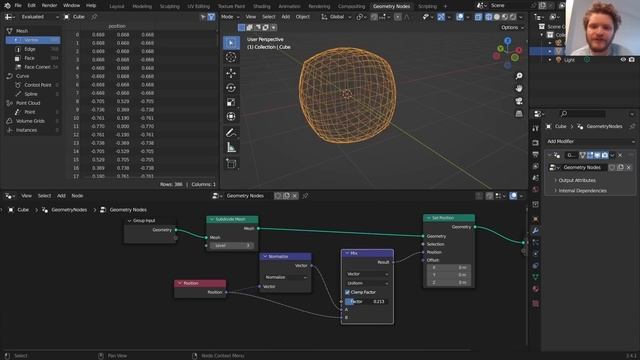Toggle modifier edit mode display
The height and width of the screenshot is (360, 640).
(590, 155)
